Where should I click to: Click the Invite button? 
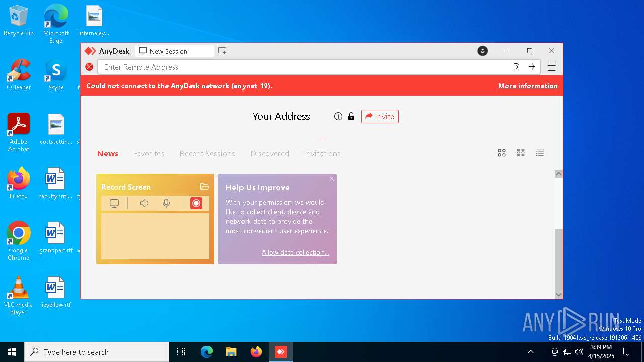[x=380, y=116]
